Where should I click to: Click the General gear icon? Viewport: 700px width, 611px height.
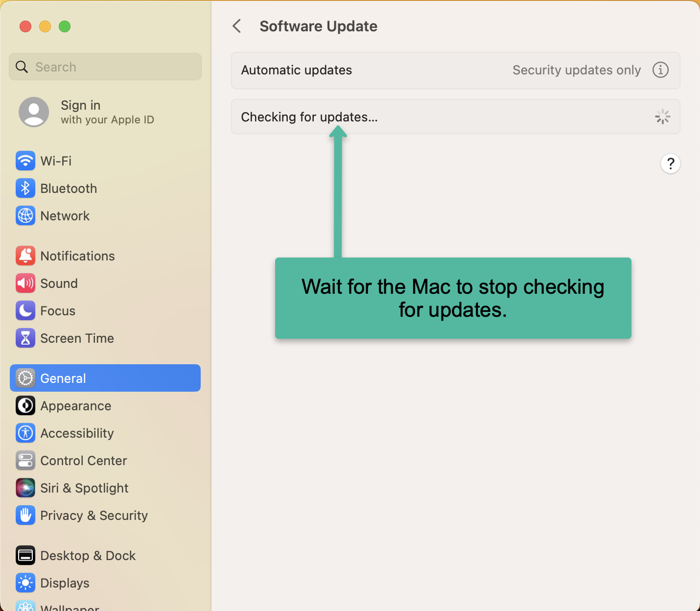pyautogui.click(x=25, y=378)
